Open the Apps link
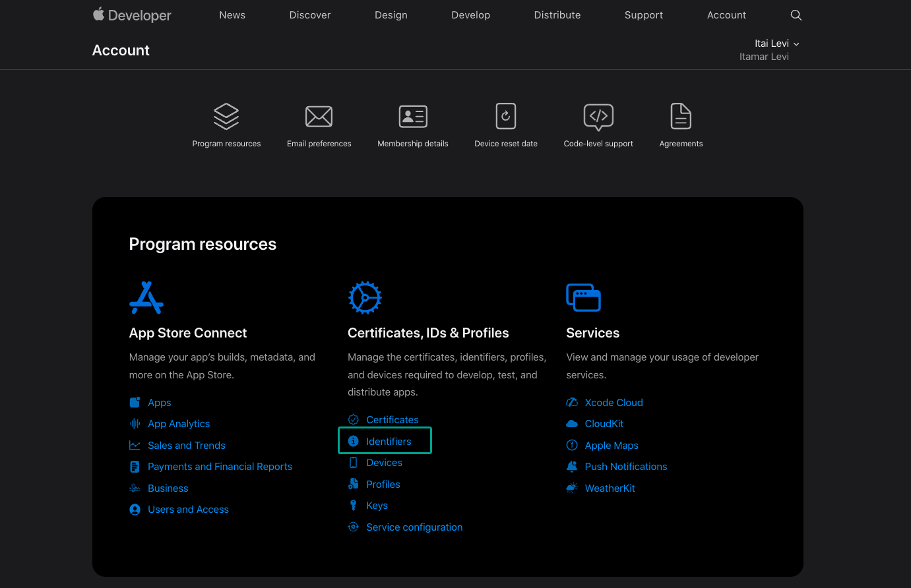 click(x=160, y=403)
